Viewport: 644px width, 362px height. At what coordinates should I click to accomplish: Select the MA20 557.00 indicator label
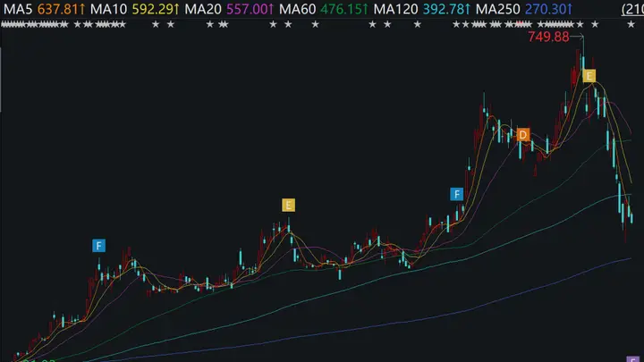click(x=229, y=9)
